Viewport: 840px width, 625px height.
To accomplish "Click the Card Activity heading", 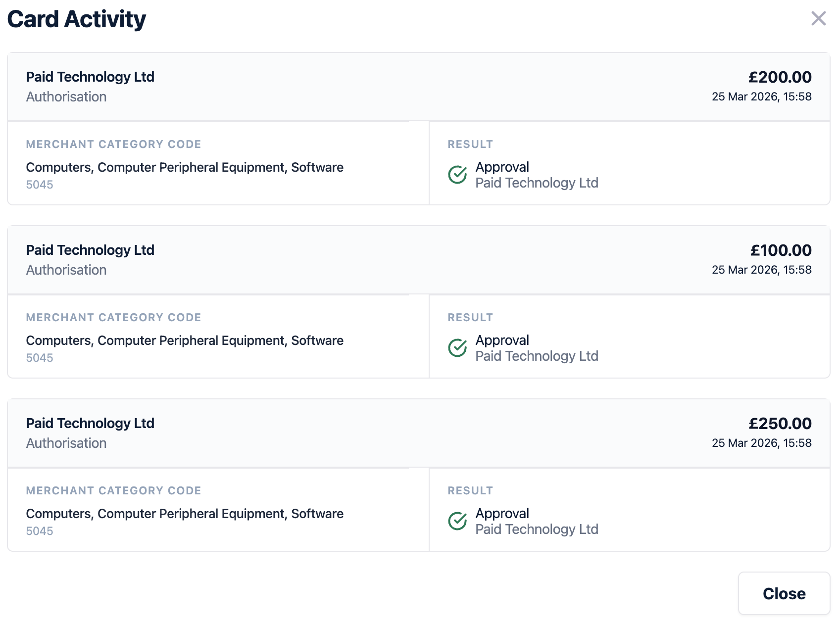I will [77, 20].
